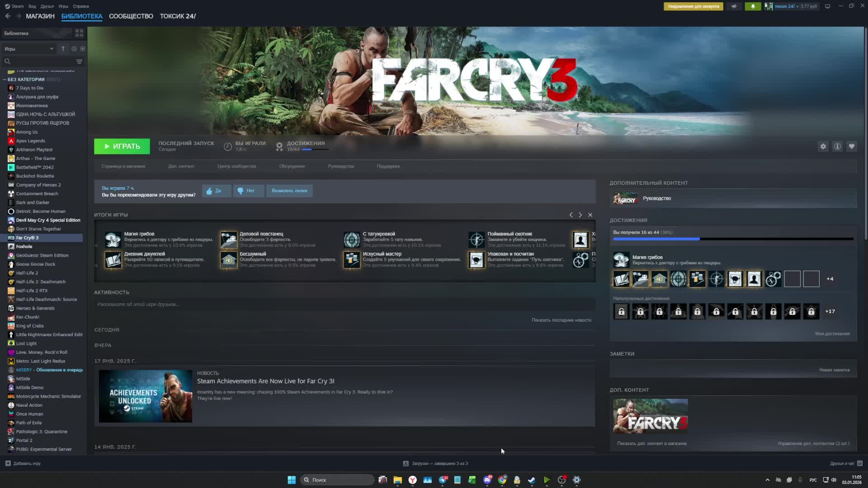Show hidden system tray icons
The width and height of the screenshot is (868, 488).
click(767, 480)
